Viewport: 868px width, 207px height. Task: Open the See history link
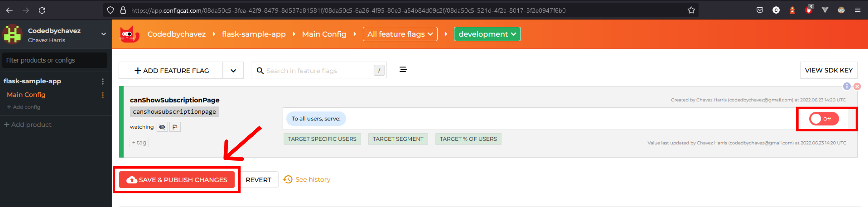(312, 180)
